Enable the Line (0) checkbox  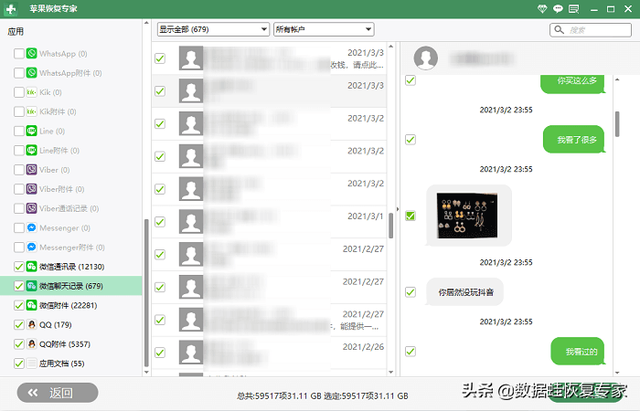(x=19, y=131)
